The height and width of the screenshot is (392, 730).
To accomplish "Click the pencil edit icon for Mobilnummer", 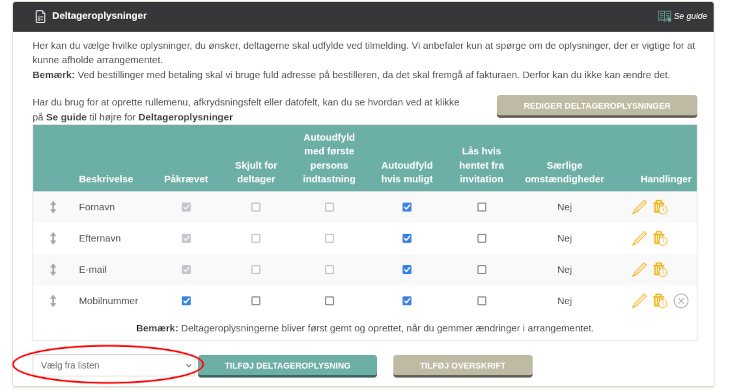I will click(x=639, y=301).
